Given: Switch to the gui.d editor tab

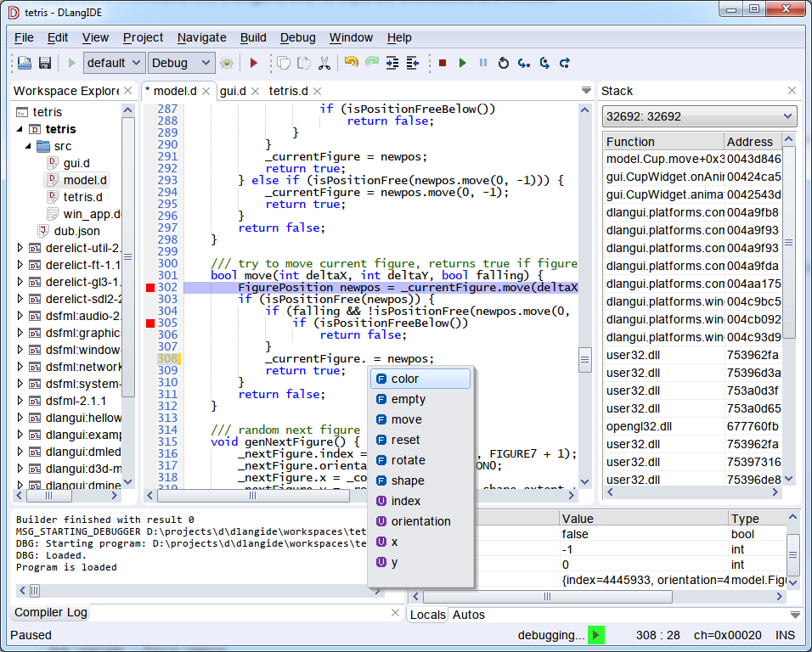Looking at the screenshot, I should (x=233, y=91).
